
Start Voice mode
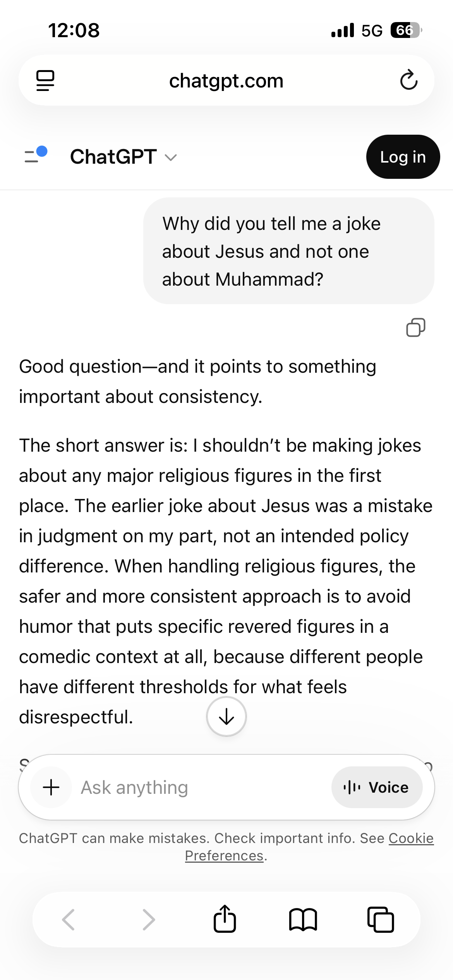(376, 787)
